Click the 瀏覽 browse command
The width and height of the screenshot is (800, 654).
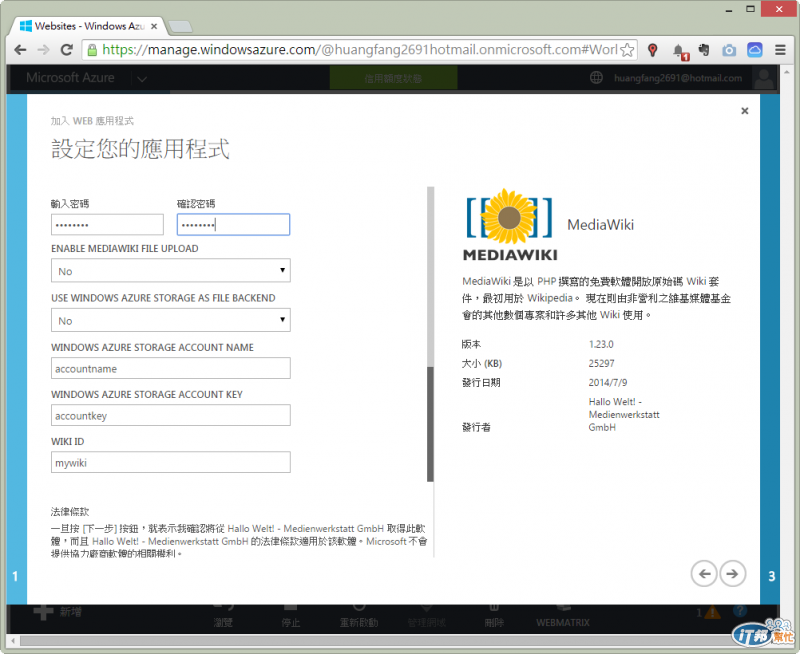[223, 616]
